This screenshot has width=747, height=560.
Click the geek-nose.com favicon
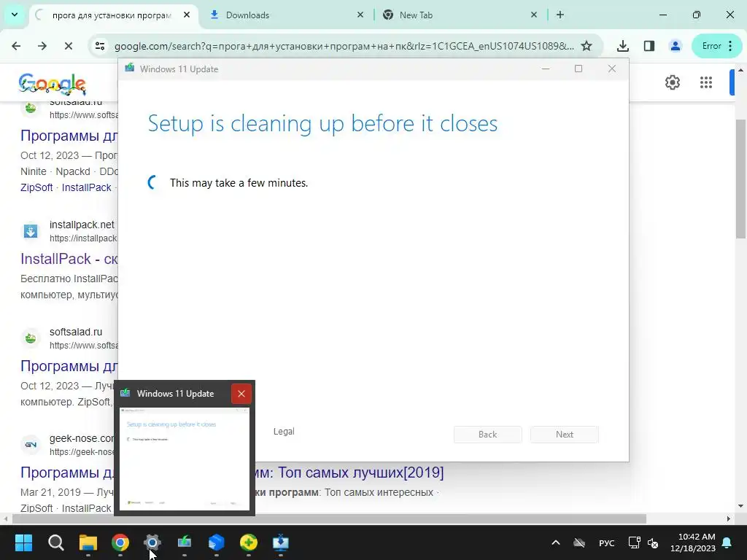coord(31,444)
